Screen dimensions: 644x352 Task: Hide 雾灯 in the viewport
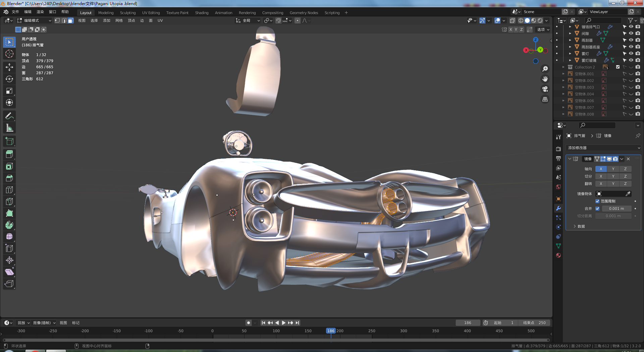tap(631, 53)
